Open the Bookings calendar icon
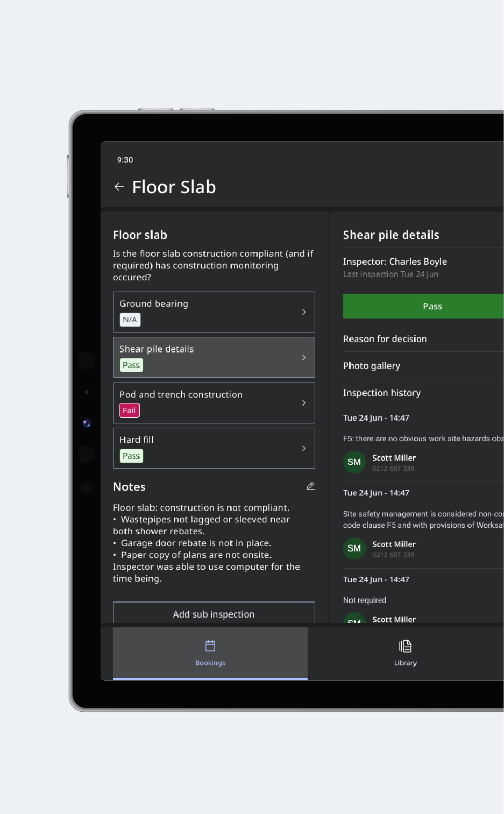Image resolution: width=504 pixels, height=814 pixels. (210, 646)
